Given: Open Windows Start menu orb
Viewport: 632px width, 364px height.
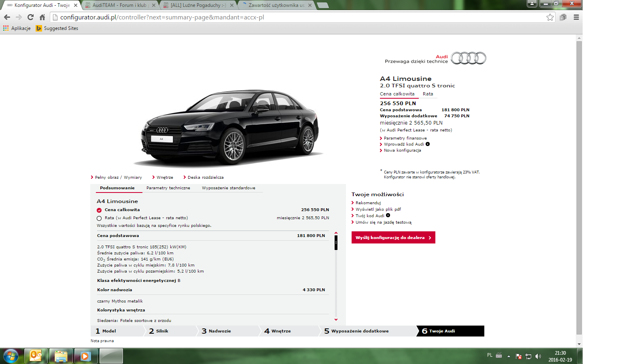Looking at the screenshot, I should (11, 356).
